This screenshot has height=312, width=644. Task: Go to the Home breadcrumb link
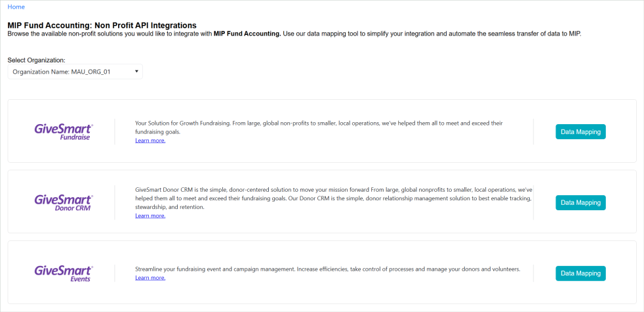click(16, 7)
